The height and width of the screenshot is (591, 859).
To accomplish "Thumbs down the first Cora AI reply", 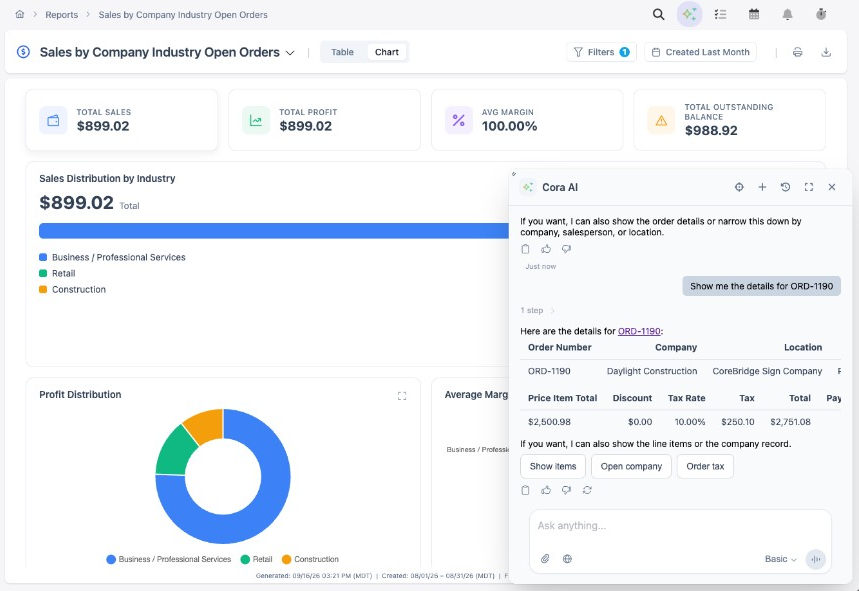I will pyautogui.click(x=566, y=249).
